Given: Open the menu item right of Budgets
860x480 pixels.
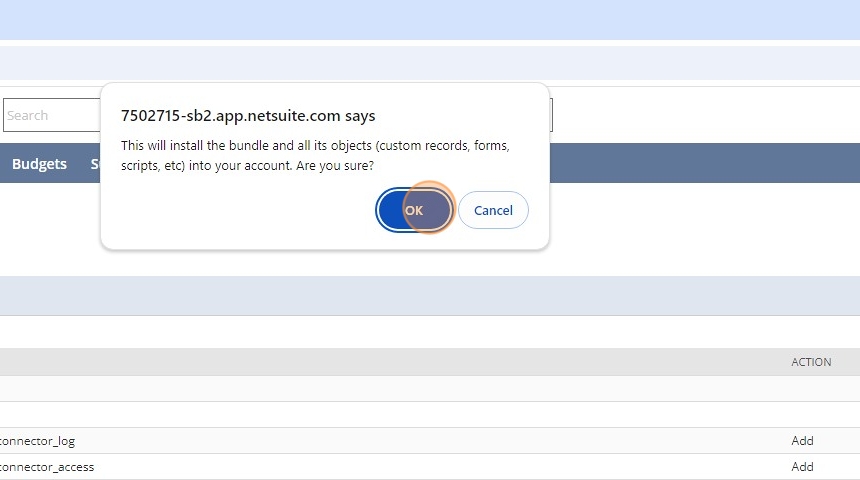Looking at the screenshot, I should tap(95, 164).
